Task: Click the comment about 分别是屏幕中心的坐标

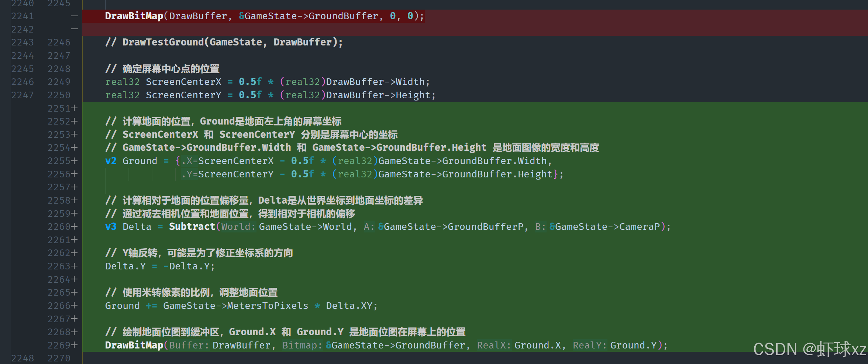Action: pos(251,135)
